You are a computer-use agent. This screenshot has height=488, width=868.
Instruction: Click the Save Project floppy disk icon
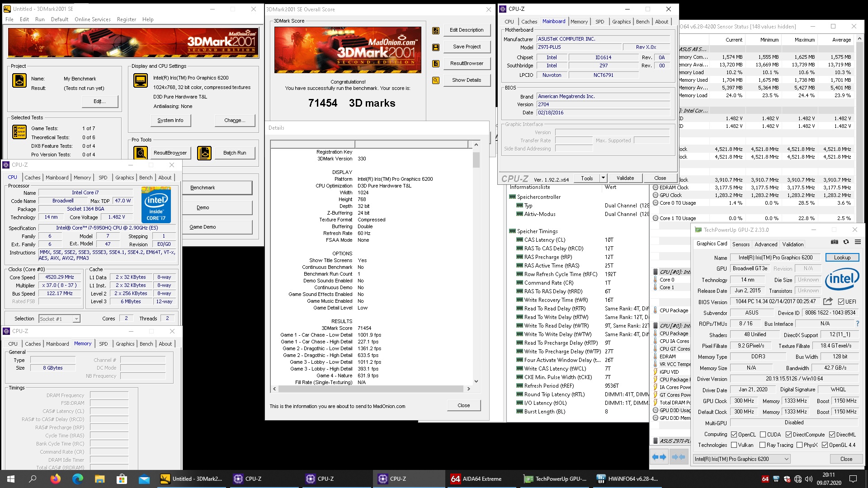click(436, 47)
